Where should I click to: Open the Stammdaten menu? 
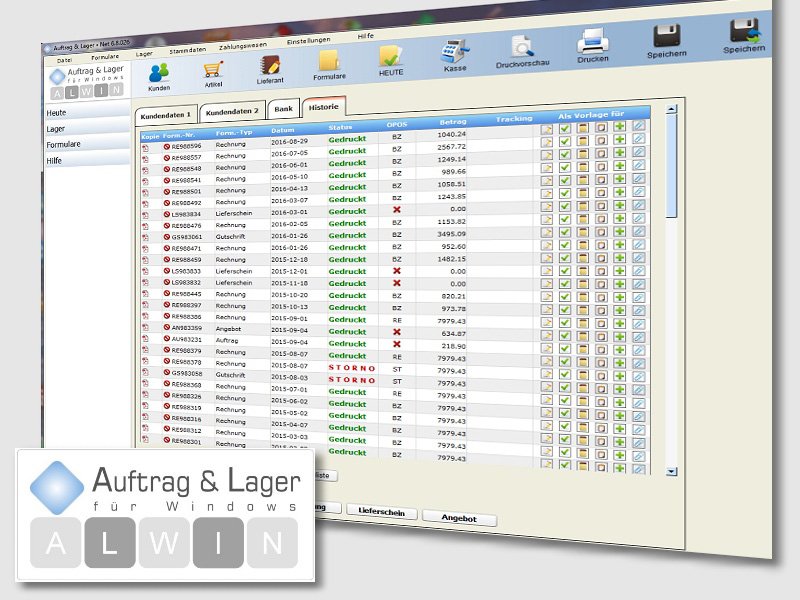[x=187, y=50]
